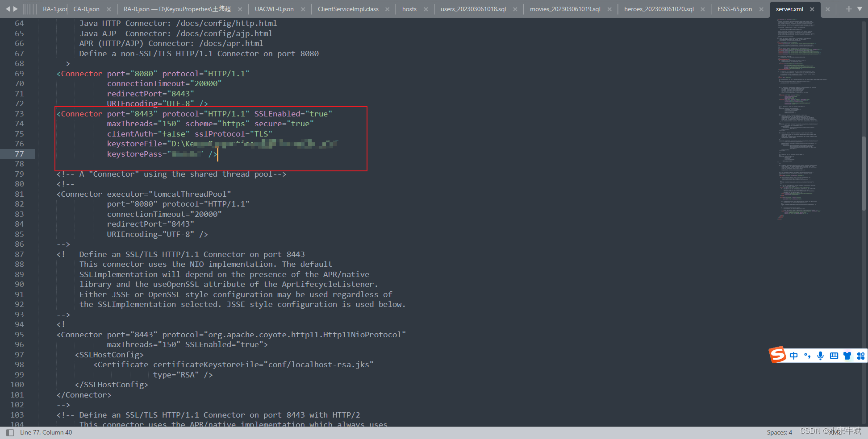Open the heroes_202303061020.sql tab
The image size is (868, 439).
(x=659, y=9)
